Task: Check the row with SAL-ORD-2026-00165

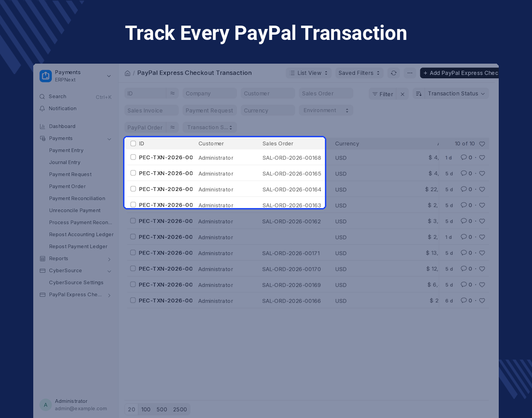Action: (133, 173)
